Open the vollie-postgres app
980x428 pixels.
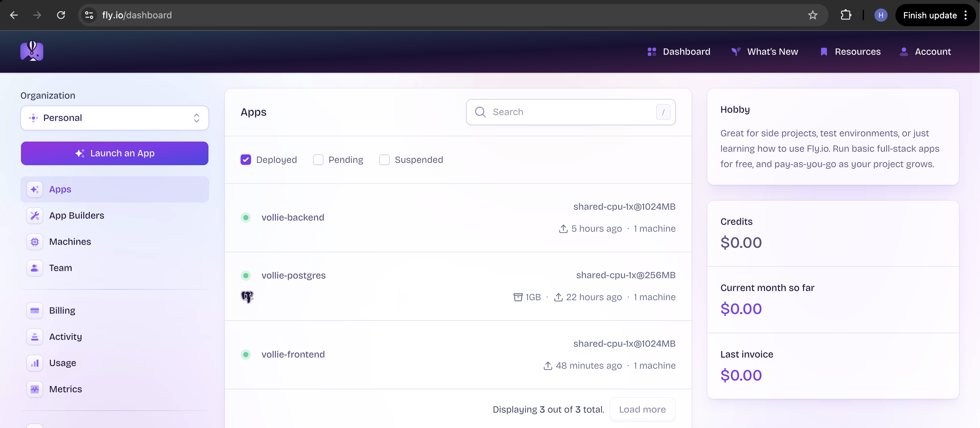(x=293, y=275)
